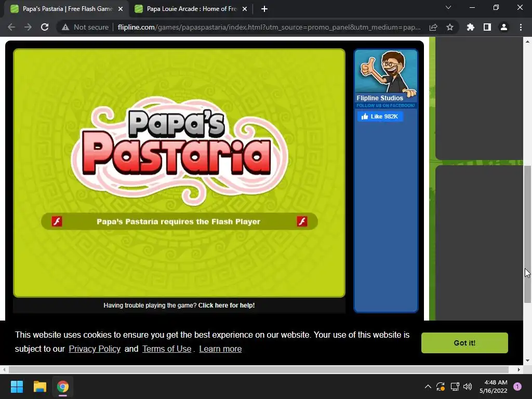Bookmark this page with the star
The width and height of the screenshot is (532, 399).
pyautogui.click(x=450, y=27)
